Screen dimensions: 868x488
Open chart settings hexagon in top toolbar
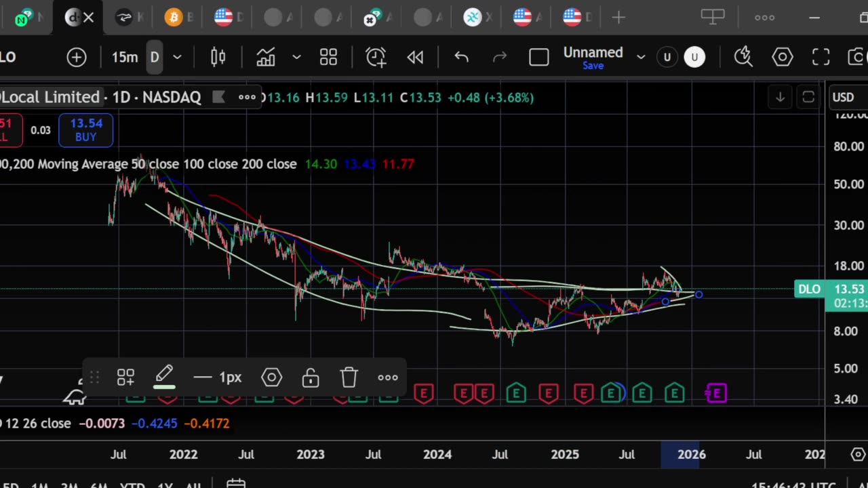click(x=783, y=58)
